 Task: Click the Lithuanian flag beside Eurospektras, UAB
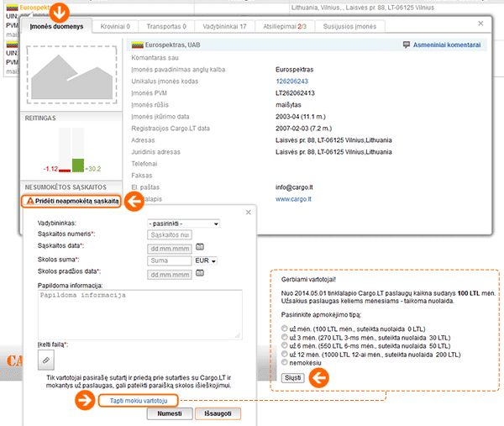point(137,45)
